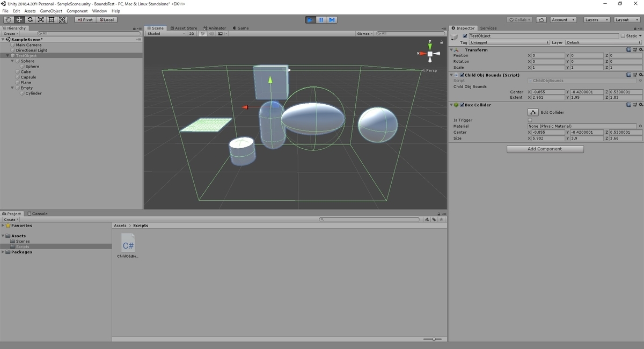
Task: Click the Play button
Action: (310, 20)
